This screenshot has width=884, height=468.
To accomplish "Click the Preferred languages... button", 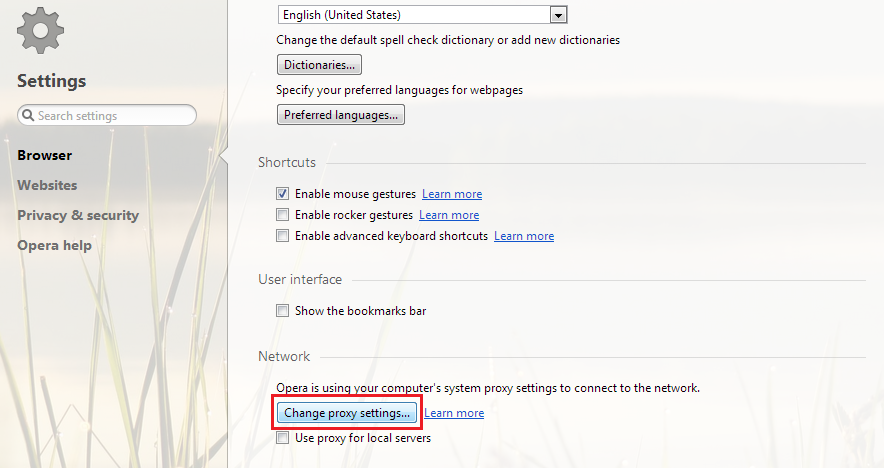I will 341,115.
